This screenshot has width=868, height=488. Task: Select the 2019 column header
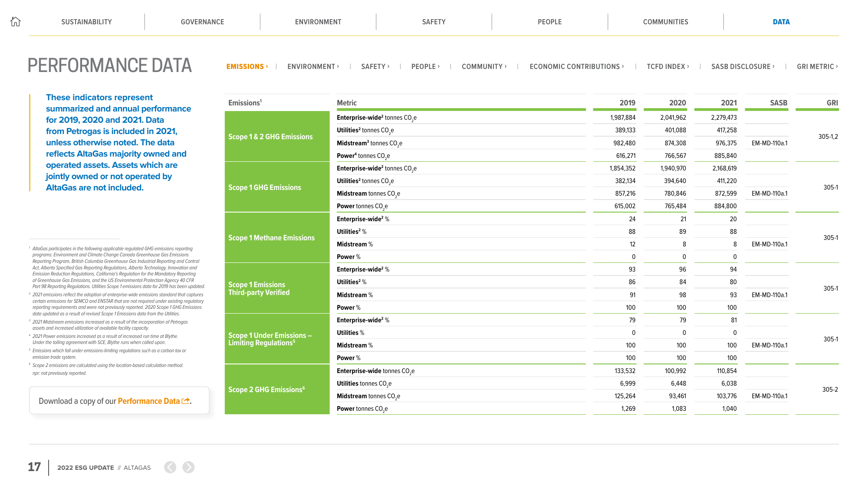(x=627, y=103)
